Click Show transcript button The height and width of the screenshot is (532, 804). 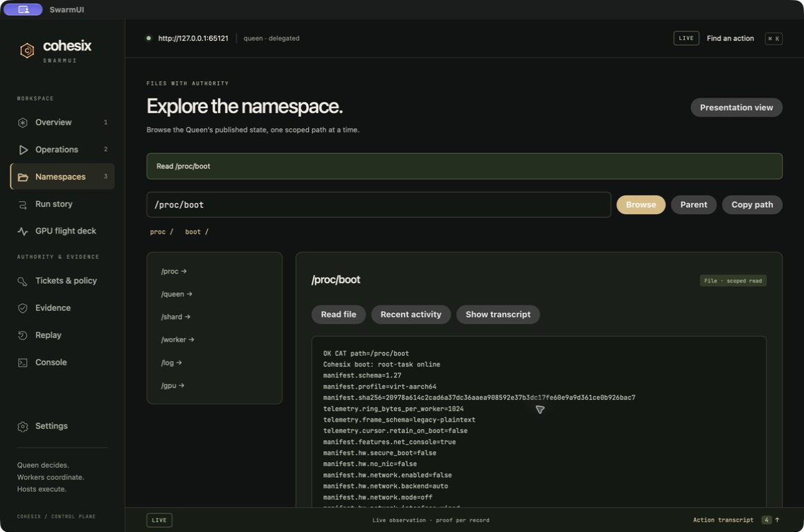click(x=498, y=314)
